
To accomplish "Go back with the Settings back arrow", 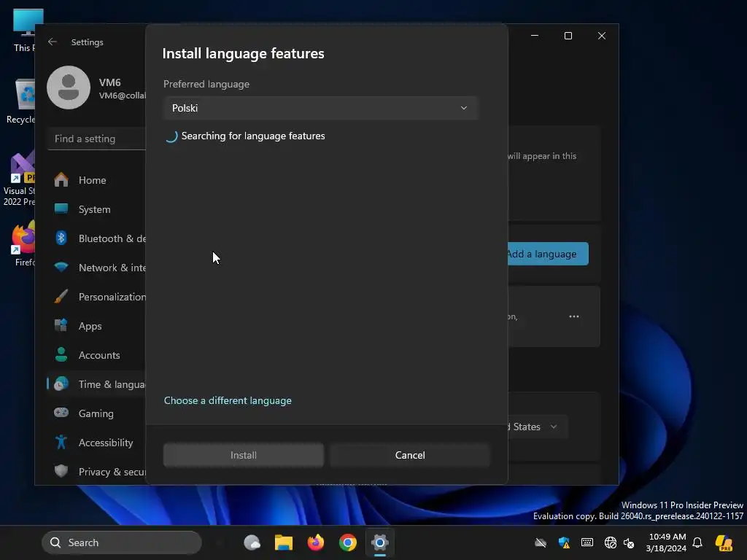I will click(x=53, y=42).
